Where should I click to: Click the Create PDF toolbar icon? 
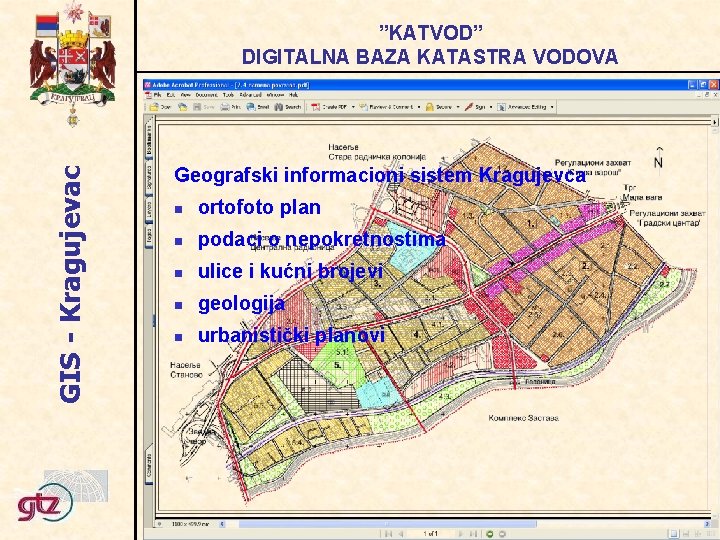click(315, 107)
